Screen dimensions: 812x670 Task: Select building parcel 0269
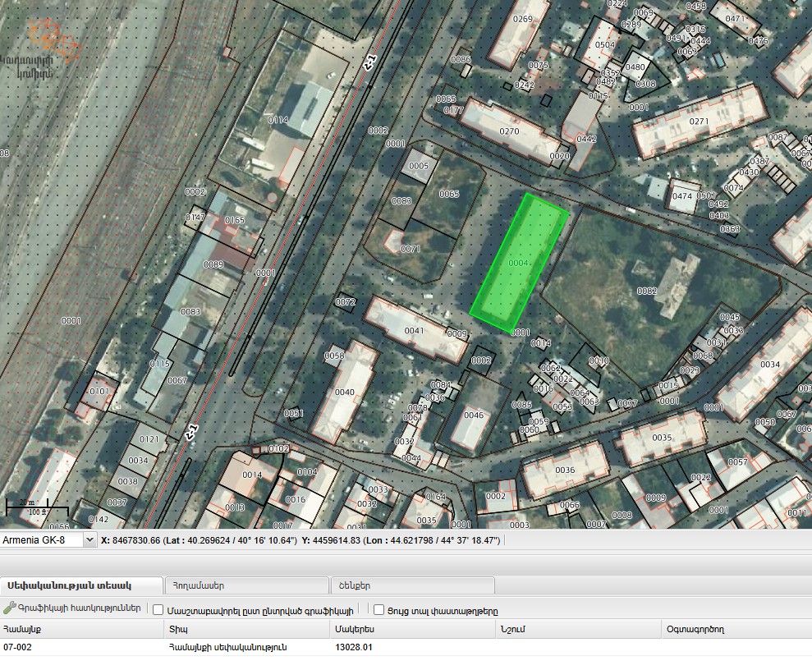522,19
